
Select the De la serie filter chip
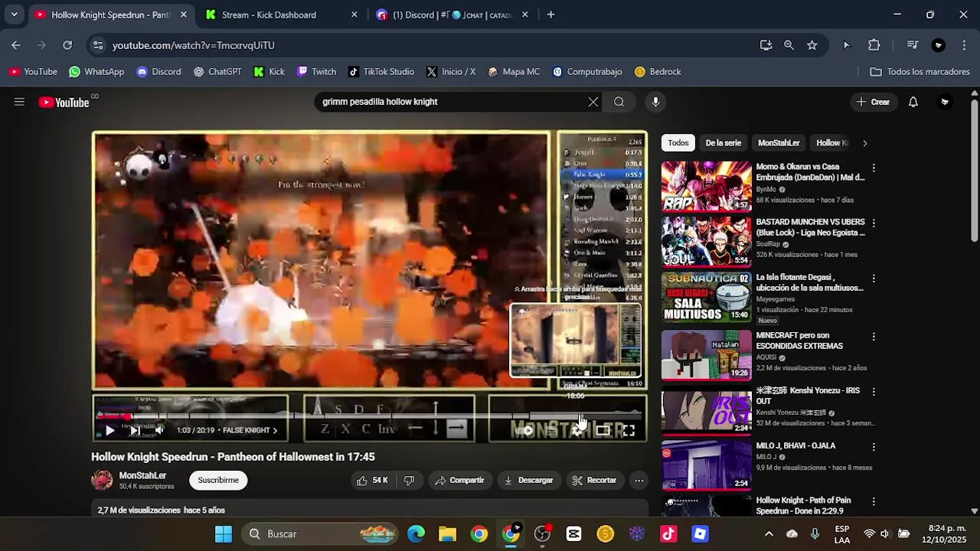click(723, 143)
